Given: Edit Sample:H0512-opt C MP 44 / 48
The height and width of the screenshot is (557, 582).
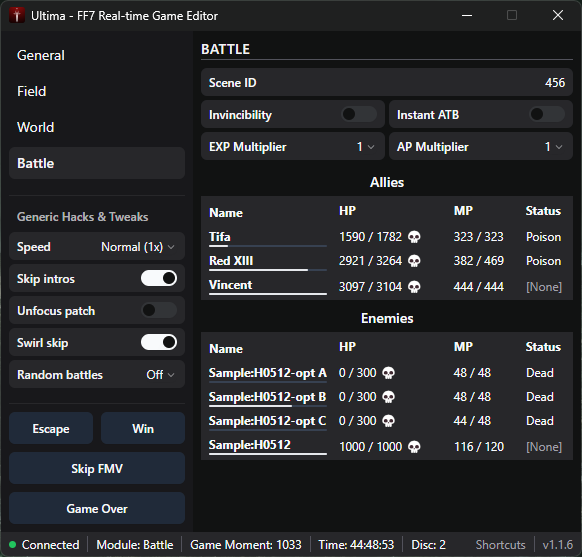Looking at the screenshot, I should pos(472,421).
